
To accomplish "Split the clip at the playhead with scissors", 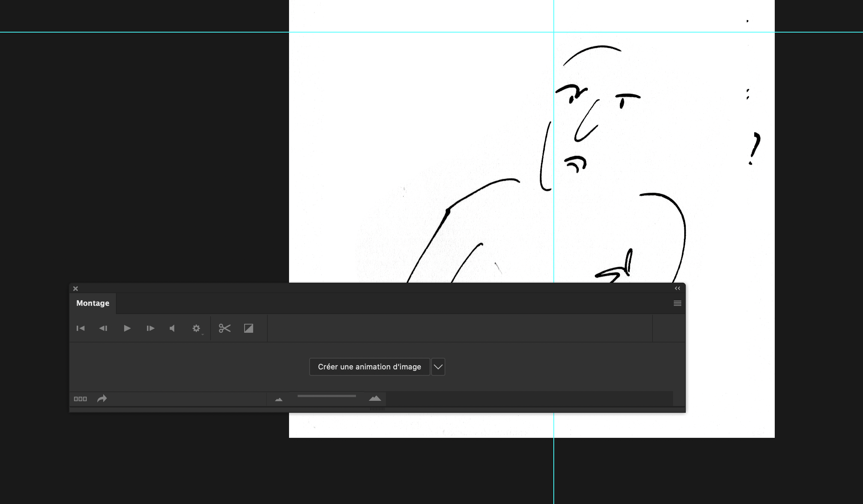I will click(x=224, y=328).
